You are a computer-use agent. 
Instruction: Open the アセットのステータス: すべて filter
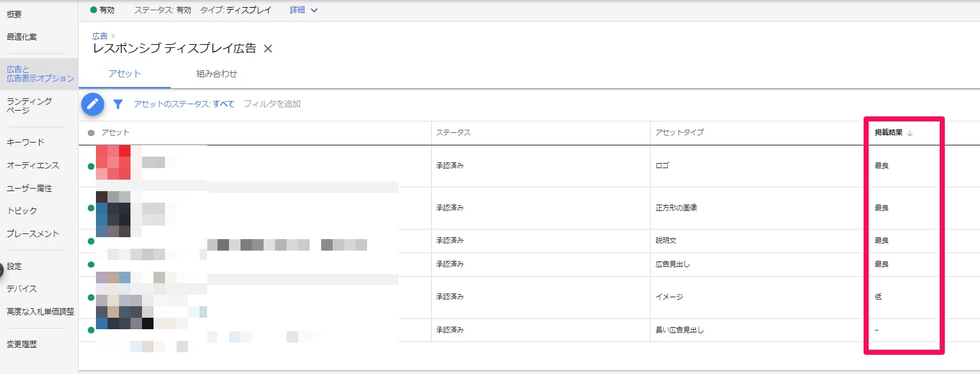(x=184, y=104)
